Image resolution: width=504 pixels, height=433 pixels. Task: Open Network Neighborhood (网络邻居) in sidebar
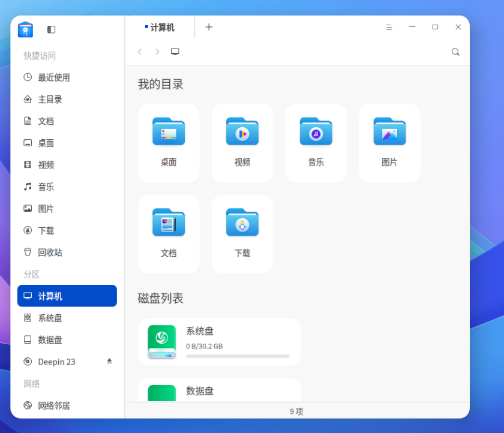coord(67,405)
